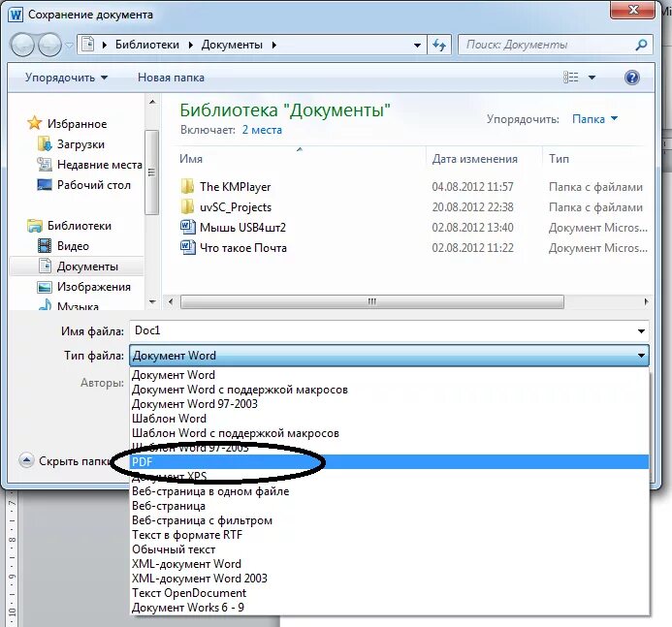Open the Help question mark icon
The height and width of the screenshot is (627, 672).
(x=631, y=78)
